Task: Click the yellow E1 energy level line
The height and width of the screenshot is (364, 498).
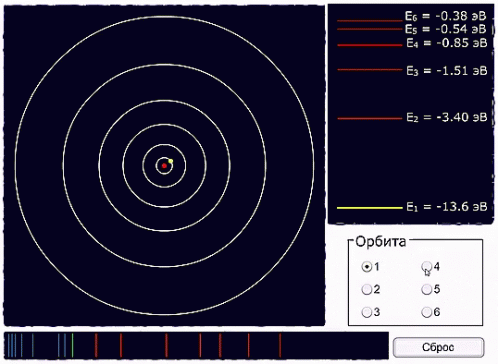Action: point(370,208)
